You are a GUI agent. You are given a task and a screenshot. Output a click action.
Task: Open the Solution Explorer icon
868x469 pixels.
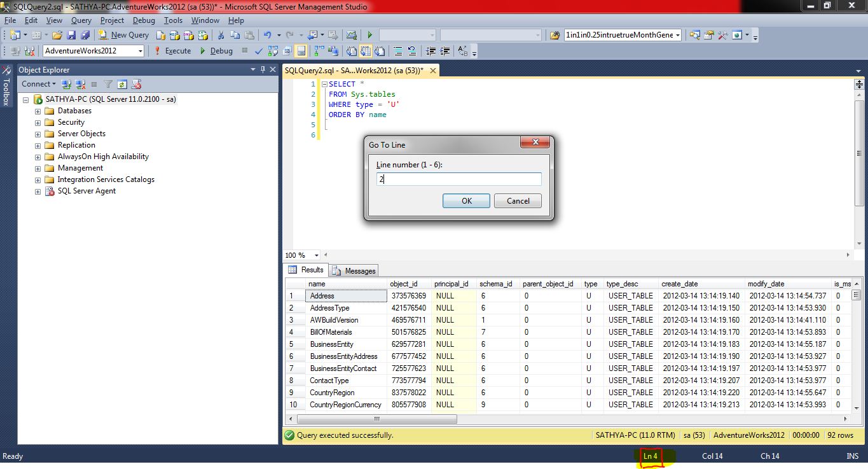(x=694, y=35)
